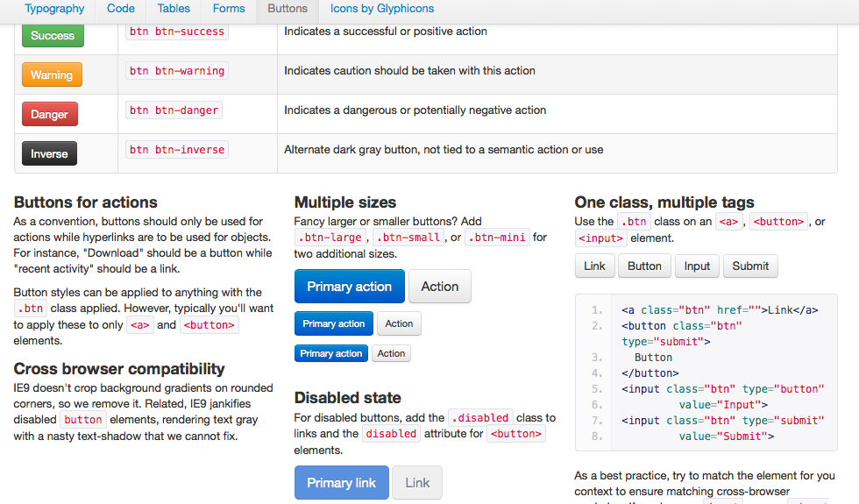Select the Buttons tab
The image size is (859, 504).
288,9
